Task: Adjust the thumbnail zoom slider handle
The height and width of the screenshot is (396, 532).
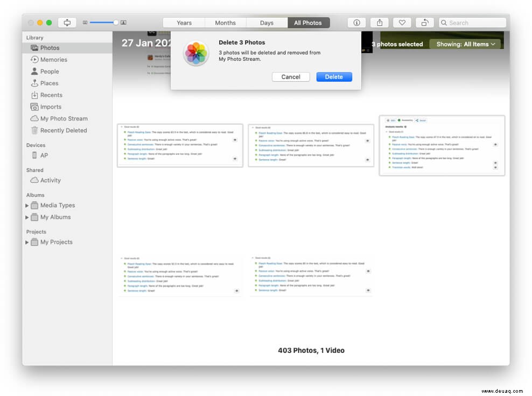Action: point(116,23)
